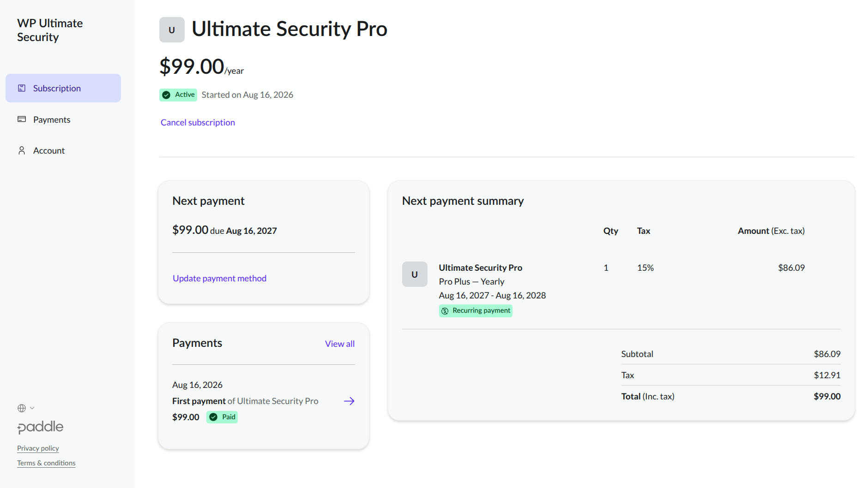Expand the language chevron dropdown

32,408
